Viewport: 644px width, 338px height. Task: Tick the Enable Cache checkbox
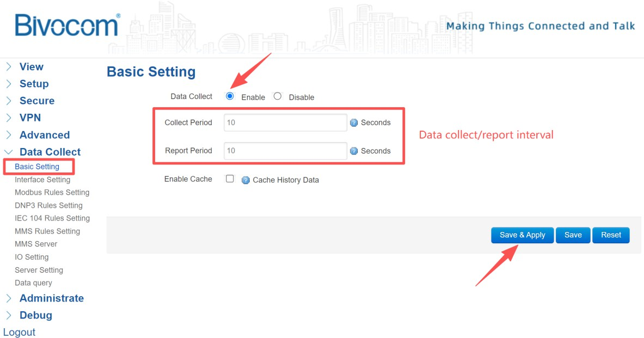point(230,179)
